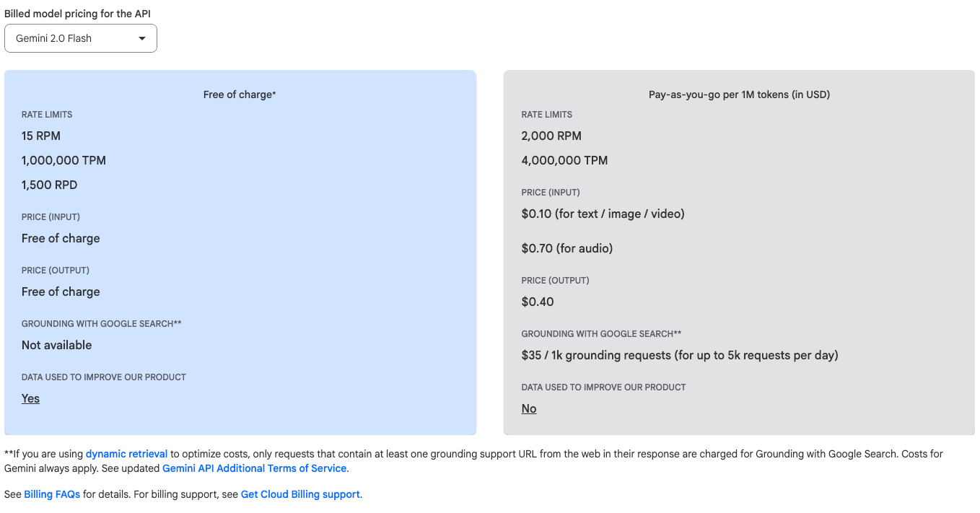Open Gemini API Additional Terms of Service
Image resolution: width=980 pixels, height=513 pixels.
click(254, 468)
